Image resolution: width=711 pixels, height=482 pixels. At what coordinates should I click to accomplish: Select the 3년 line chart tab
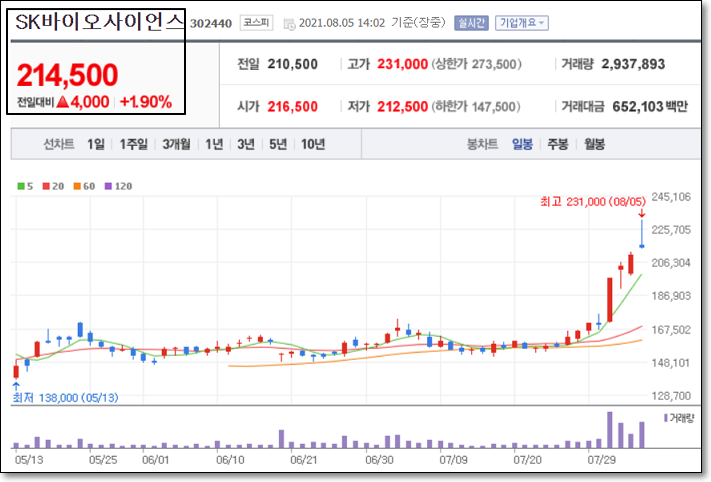(x=246, y=144)
